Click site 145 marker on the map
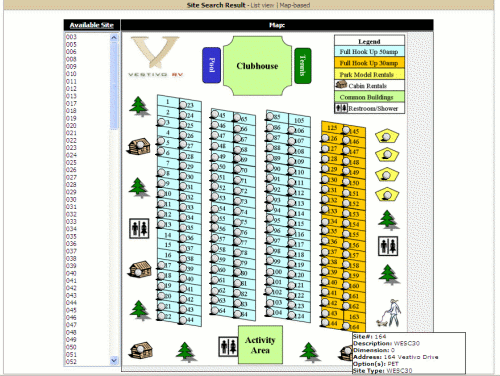Viewport: 500px width, 376px height. (346, 131)
